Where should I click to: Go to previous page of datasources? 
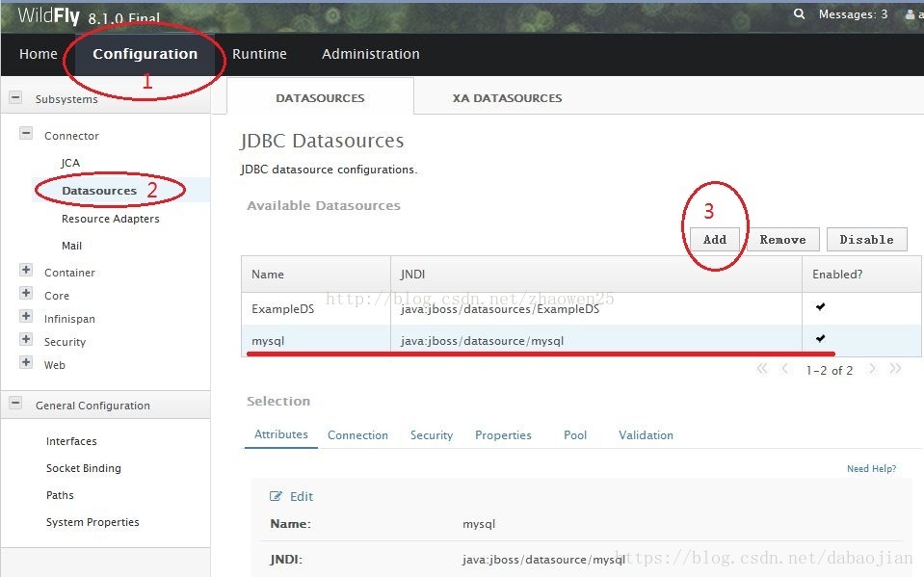pyautogui.click(x=784, y=369)
